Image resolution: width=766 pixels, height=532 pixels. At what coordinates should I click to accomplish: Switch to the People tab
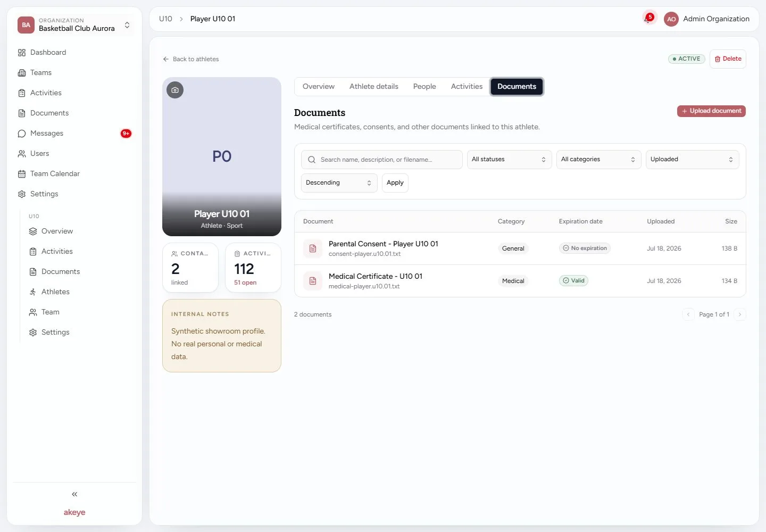[424, 87]
